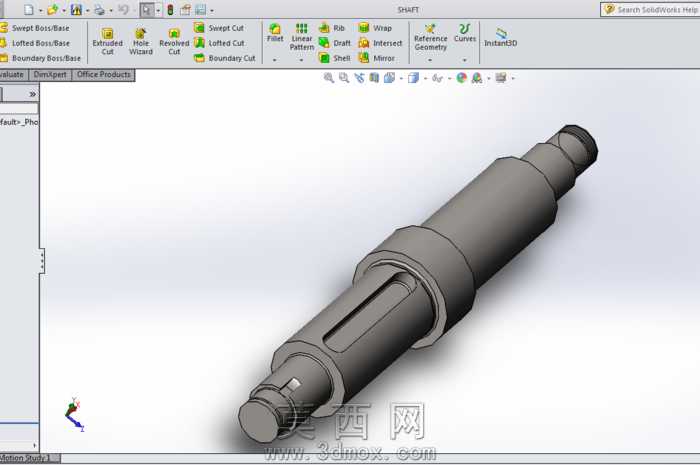
Task: Open the Curves tool
Action: 465,33
